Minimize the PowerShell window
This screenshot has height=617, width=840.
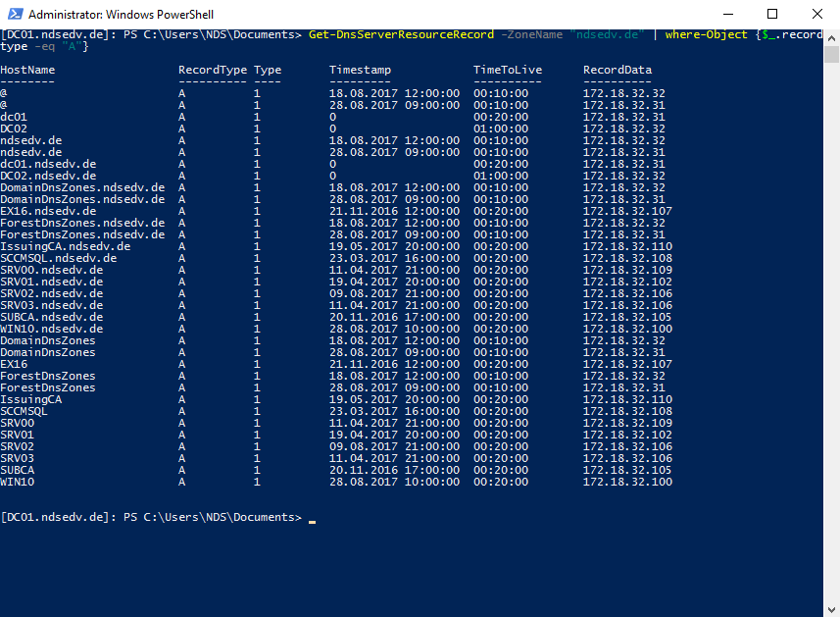(726, 15)
